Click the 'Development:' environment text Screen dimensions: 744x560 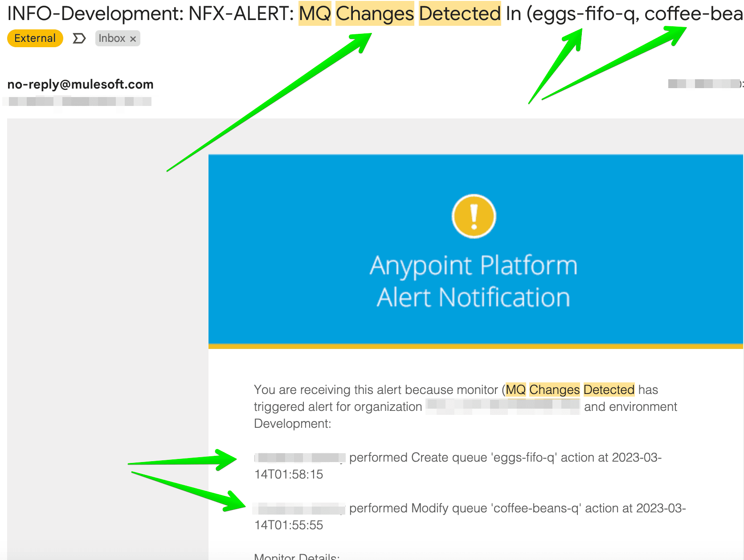point(293,424)
